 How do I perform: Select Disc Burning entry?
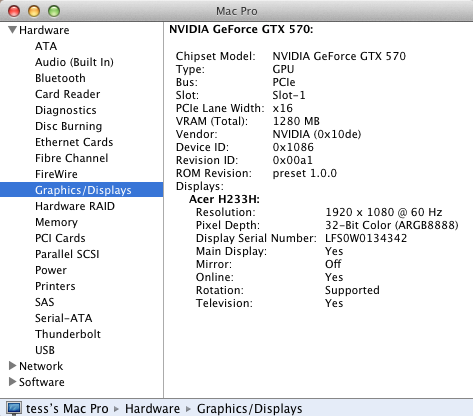click(69, 126)
